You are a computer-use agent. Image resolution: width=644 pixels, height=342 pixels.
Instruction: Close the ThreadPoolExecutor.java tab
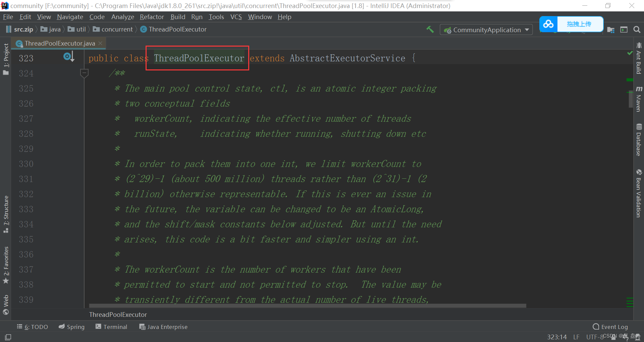coord(100,43)
